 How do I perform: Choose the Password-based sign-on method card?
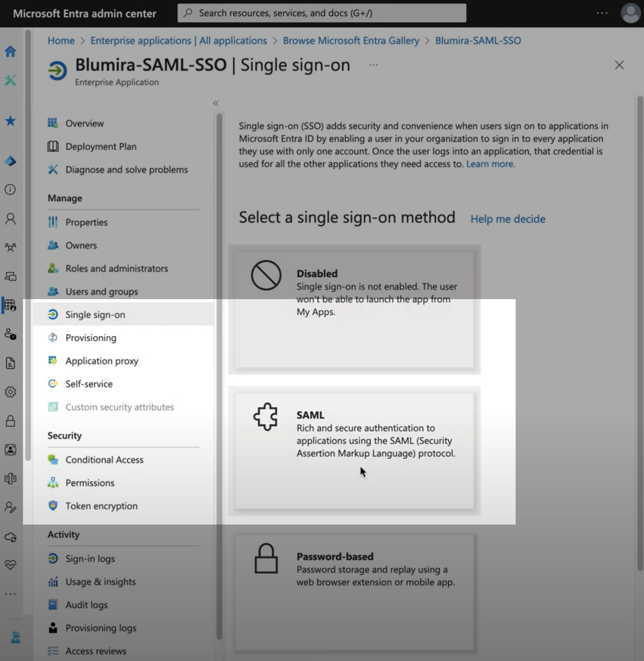(x=354, y=593)
